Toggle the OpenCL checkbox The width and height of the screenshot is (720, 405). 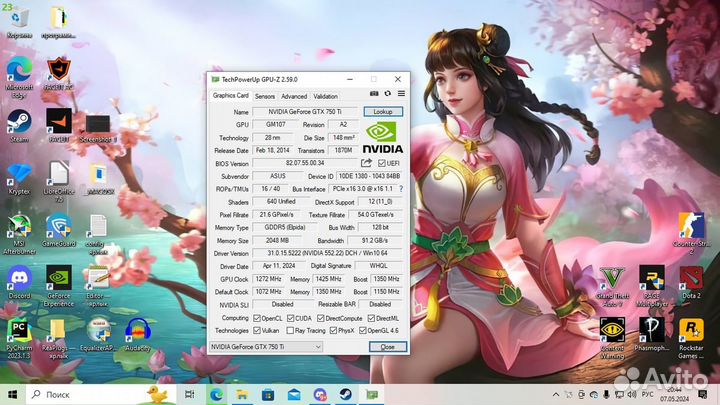coord(257,318)
